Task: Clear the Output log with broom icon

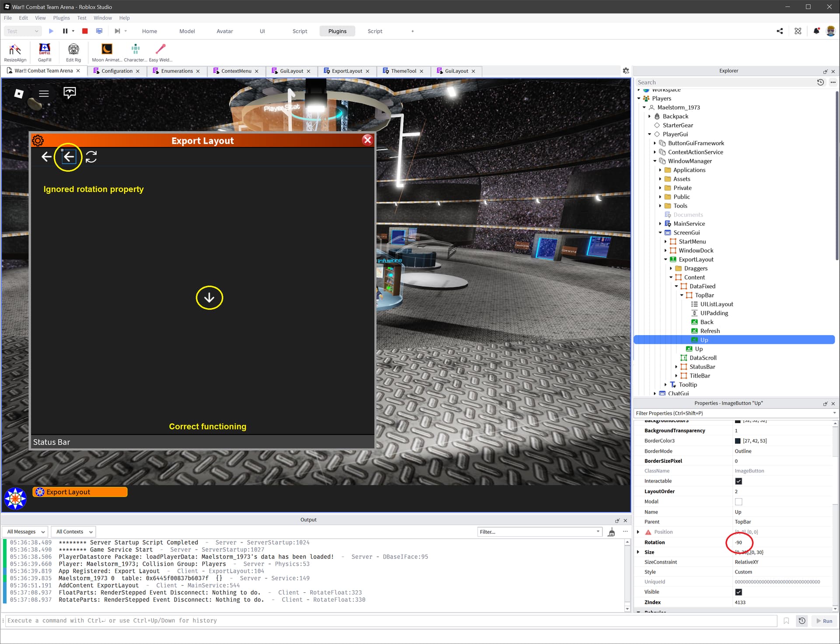Action: pyautogui.click(x=611, y=532)
